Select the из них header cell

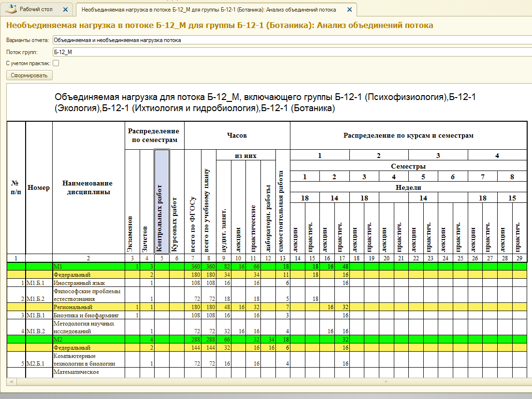tap(245, 156)
